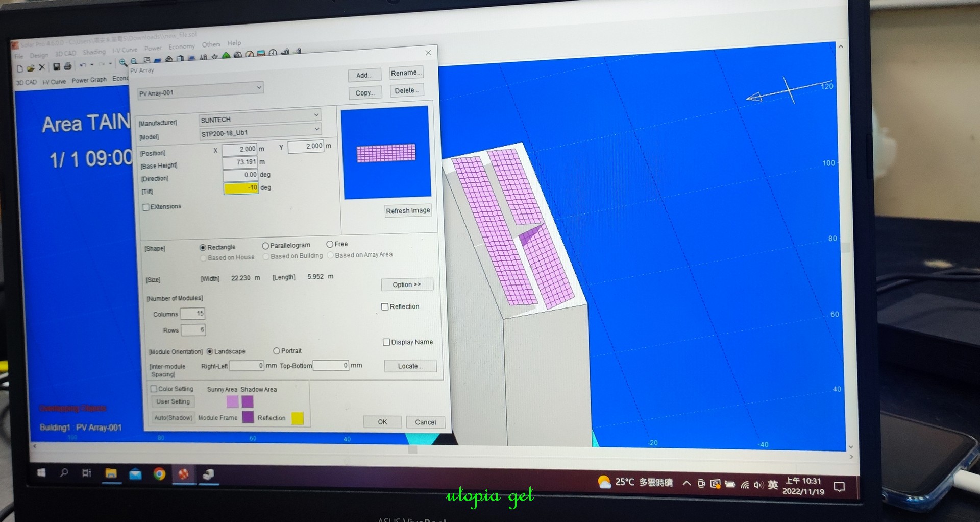Open the Option >> expander button

point(407,284)
